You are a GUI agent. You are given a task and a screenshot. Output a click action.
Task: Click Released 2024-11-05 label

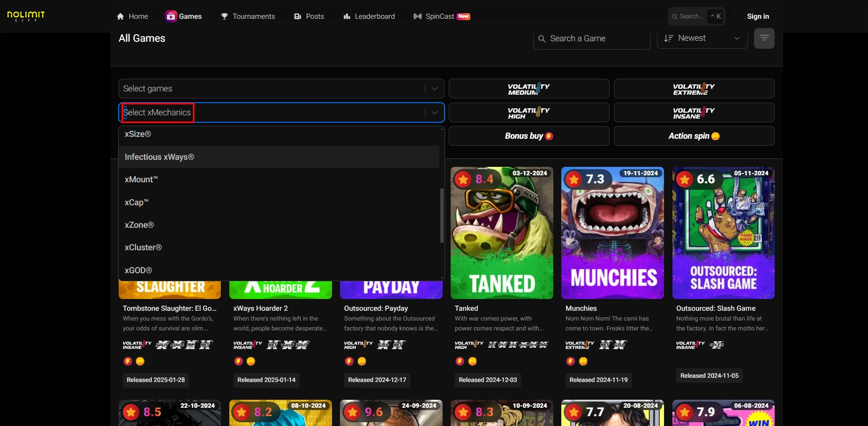click(x=709, y=376)
